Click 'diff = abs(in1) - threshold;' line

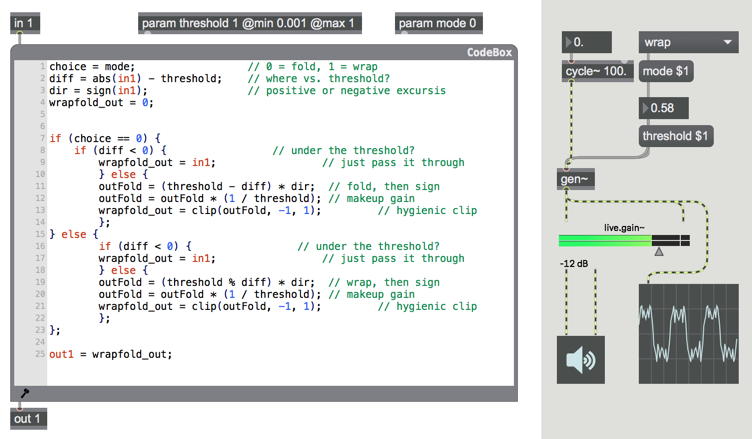pyautogui.click(x=135, y=79)
